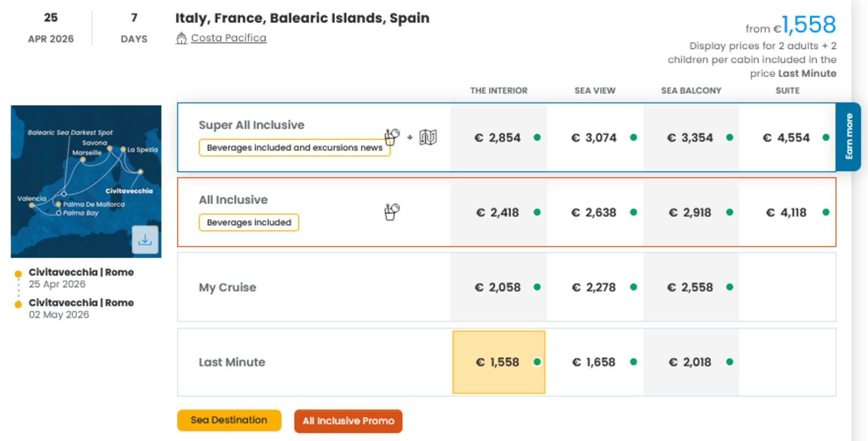Click the 'Beverages included' badge
868x441 pixels.
tap(249, 223)
